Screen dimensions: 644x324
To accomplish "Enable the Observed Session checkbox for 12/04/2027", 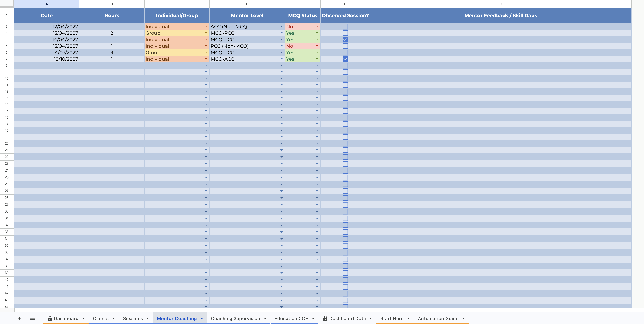I will click(x=345, y=26).
